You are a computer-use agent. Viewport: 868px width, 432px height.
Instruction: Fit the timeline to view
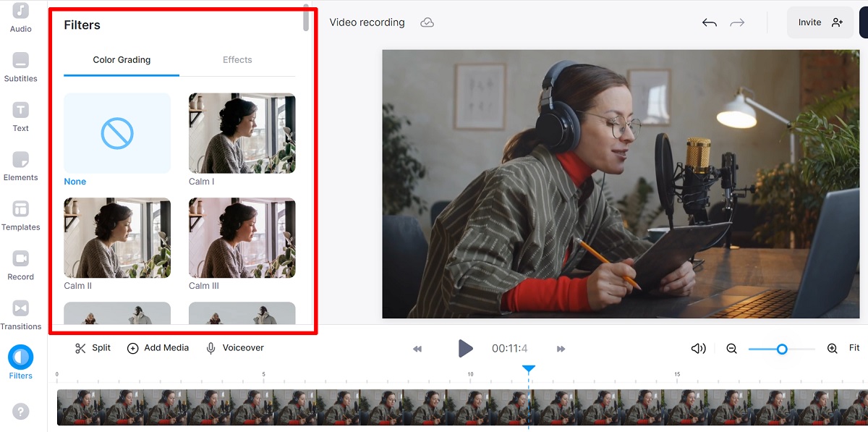coord(854,348)
